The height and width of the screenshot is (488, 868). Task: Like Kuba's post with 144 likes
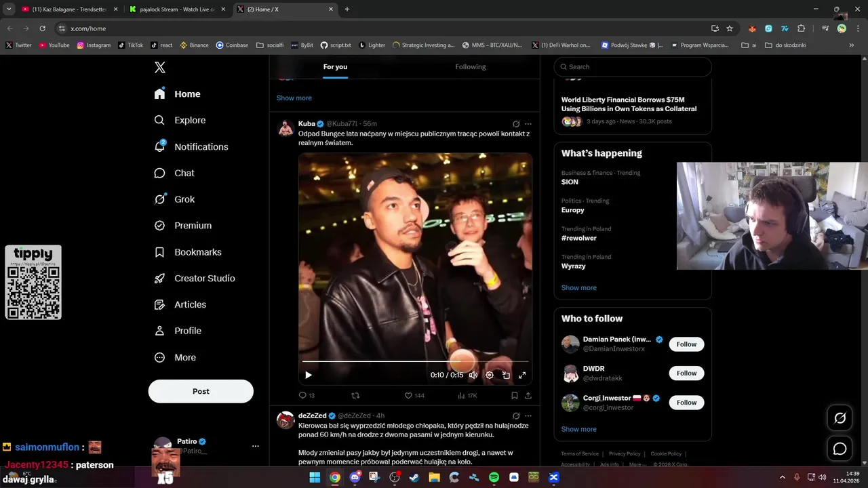tap(414, 395)
